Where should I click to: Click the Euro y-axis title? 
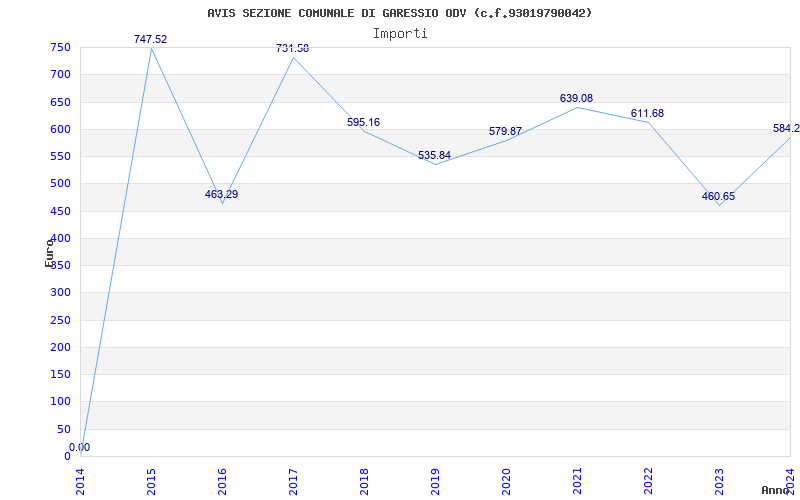click(49, 253)
